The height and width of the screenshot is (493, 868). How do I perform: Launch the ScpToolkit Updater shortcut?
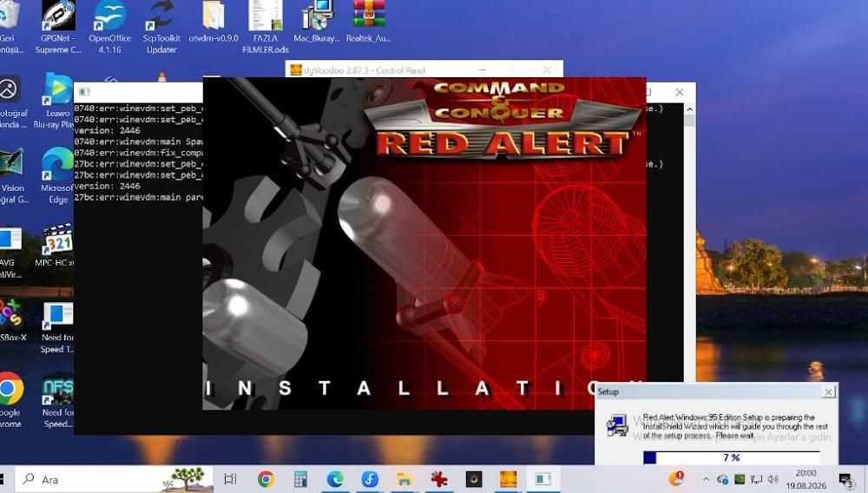161,27
